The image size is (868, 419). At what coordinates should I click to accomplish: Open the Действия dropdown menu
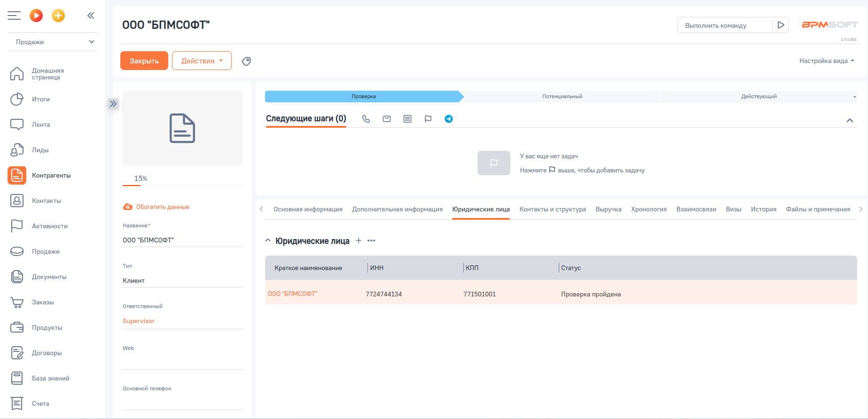click(202, 61)
